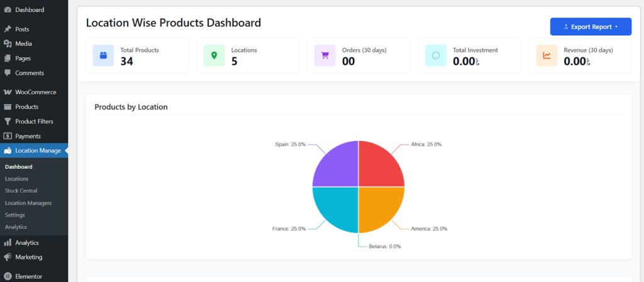644x282 pixels.
Task: Open the Locations submenu link
Action: [16, 179]
